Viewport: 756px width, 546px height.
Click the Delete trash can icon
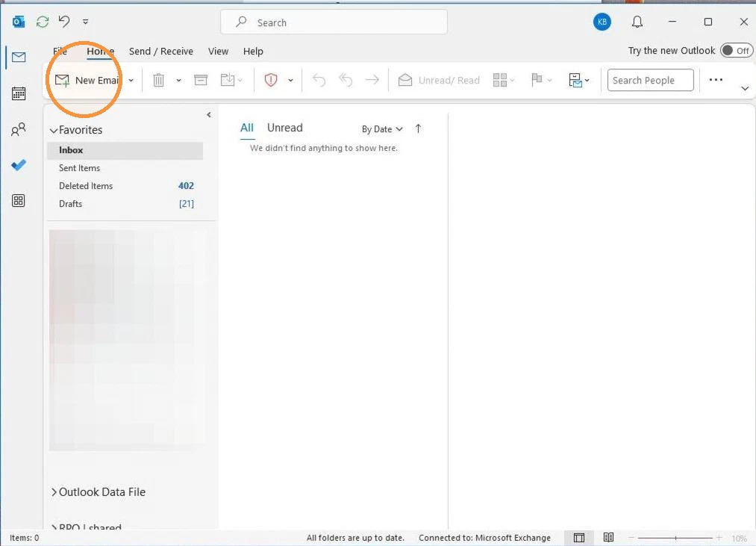tap(159, 80)
